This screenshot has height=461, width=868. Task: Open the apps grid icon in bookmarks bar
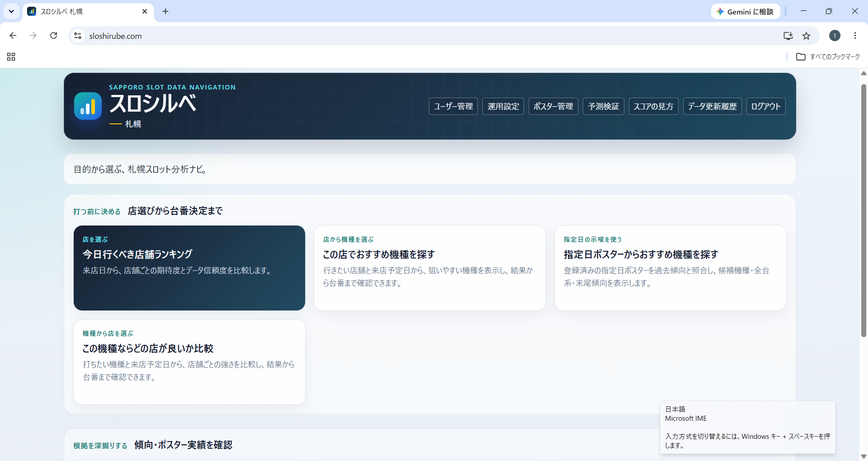point(11,56)
